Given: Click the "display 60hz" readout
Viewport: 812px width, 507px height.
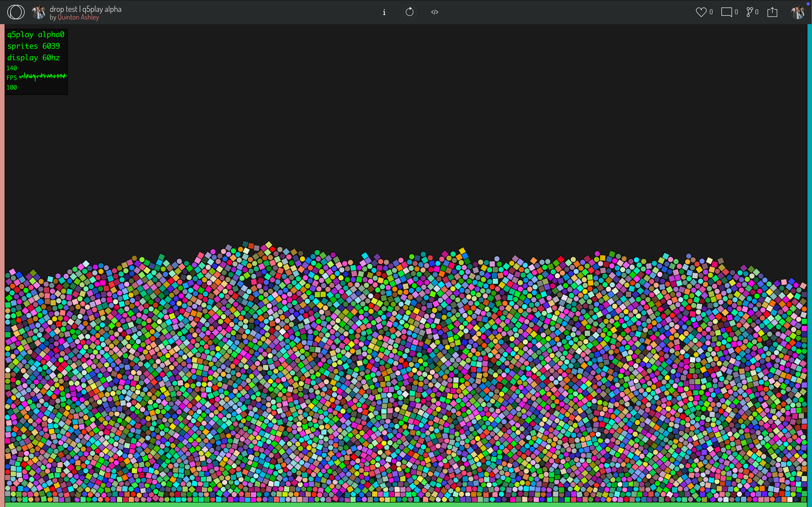Looking at the screenshot, I should pos(34,58).
